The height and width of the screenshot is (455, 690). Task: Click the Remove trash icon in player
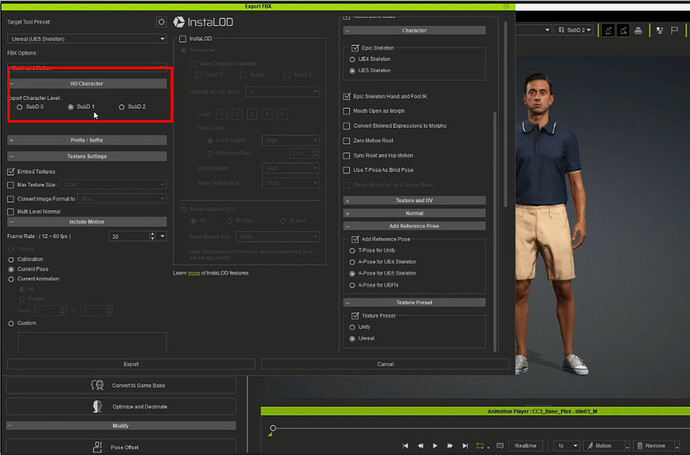tap(640, 446)
